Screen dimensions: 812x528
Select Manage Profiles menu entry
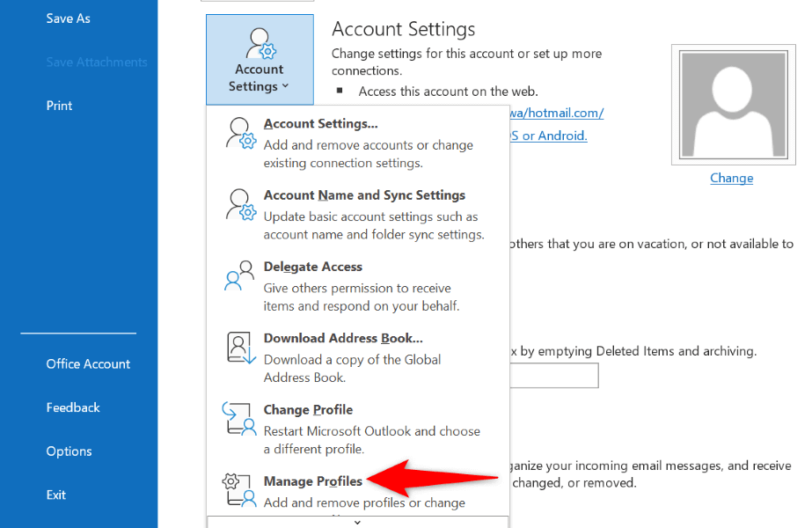tap(312, 481)
